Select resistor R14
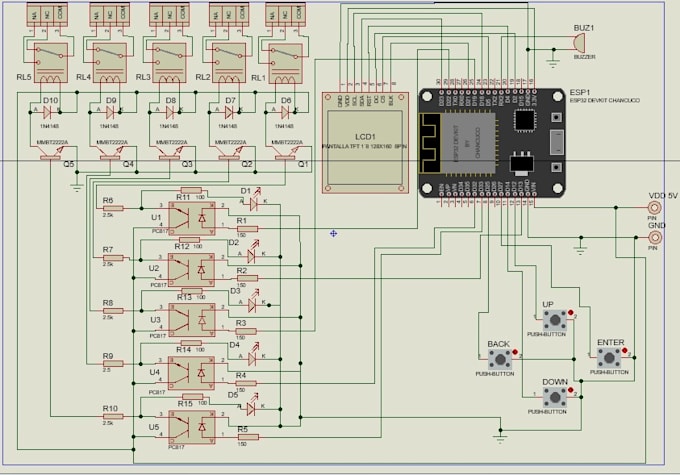This screenshot has height=475, width=680. pos(191,343)
